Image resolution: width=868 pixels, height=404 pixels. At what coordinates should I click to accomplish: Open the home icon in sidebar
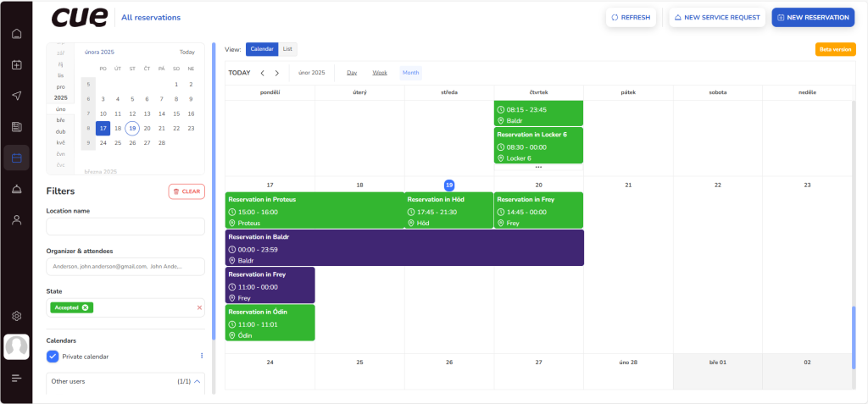16,35
